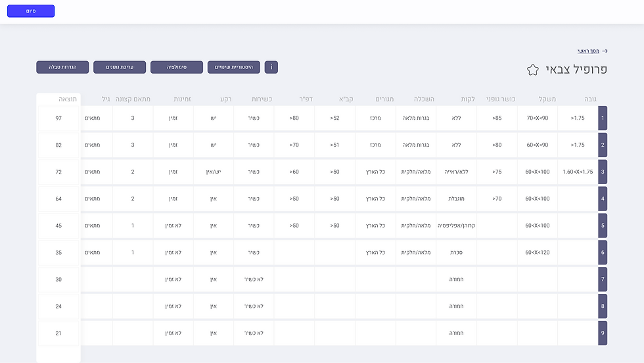644x363 pixels.
Task: Select row number 6 handle
Action: pyautogui.click(x=603, y=253)
